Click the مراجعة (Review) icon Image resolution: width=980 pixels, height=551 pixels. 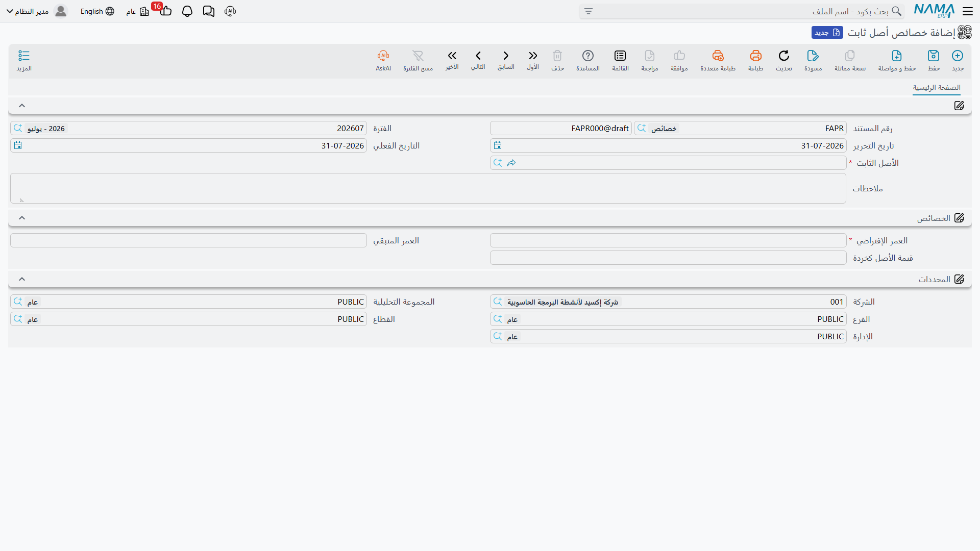pos(650,56)
